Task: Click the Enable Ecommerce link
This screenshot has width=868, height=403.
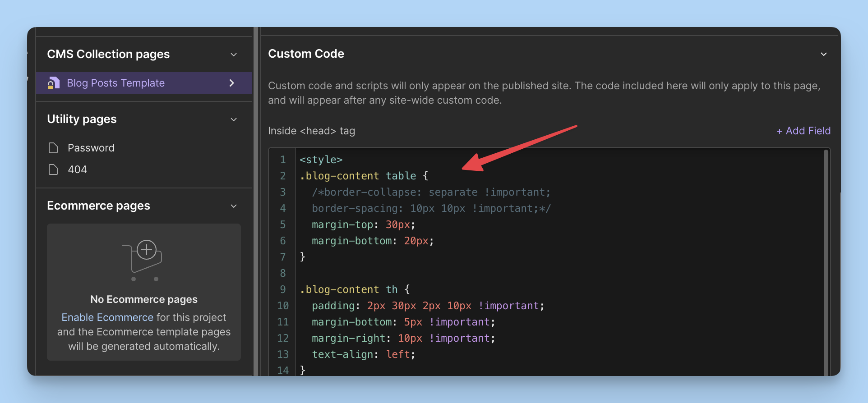Action: (107, 317)
